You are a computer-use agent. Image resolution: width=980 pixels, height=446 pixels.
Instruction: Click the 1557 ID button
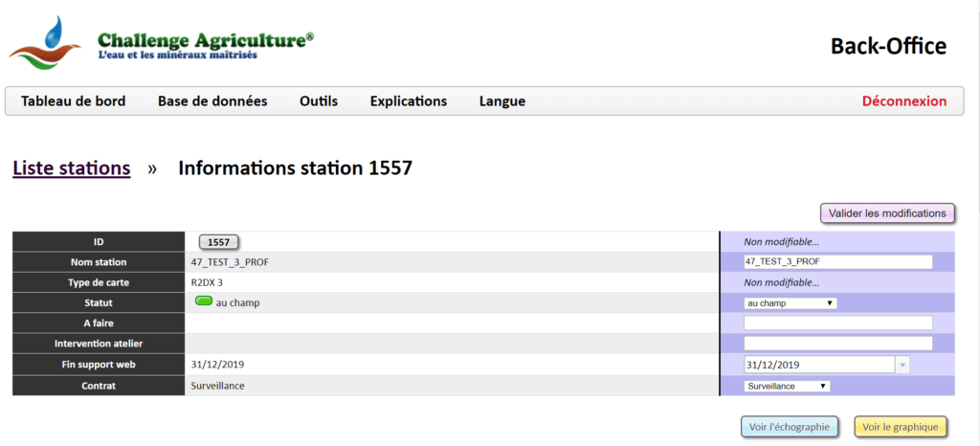click(x=219, y=242)
